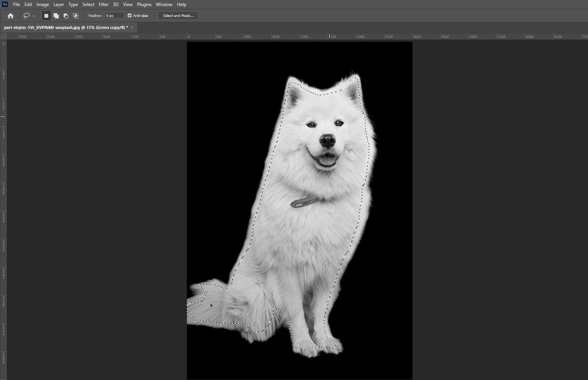Screen dimensions: 588x380
Task: Click the Home icon in options bar
Action: pos(11,16)
